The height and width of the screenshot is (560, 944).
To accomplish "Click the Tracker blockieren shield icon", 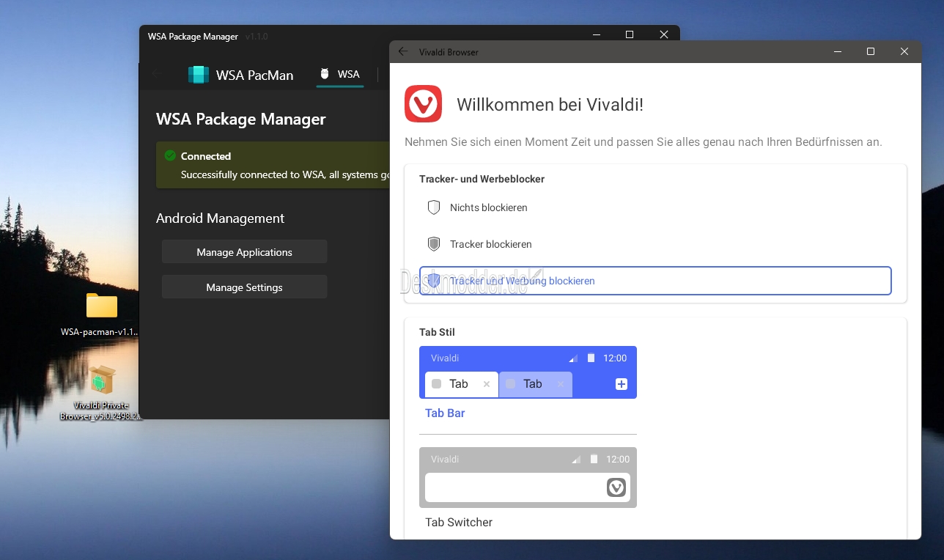I will pyautogui.click(x=434, y=244).
